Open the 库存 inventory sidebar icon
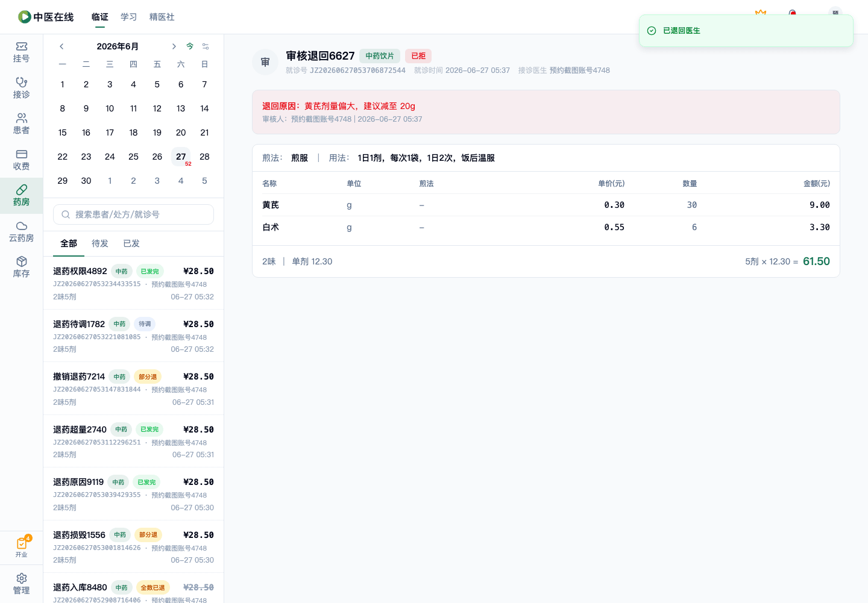This screenshot has width=868, height=603. pos(21,267)
